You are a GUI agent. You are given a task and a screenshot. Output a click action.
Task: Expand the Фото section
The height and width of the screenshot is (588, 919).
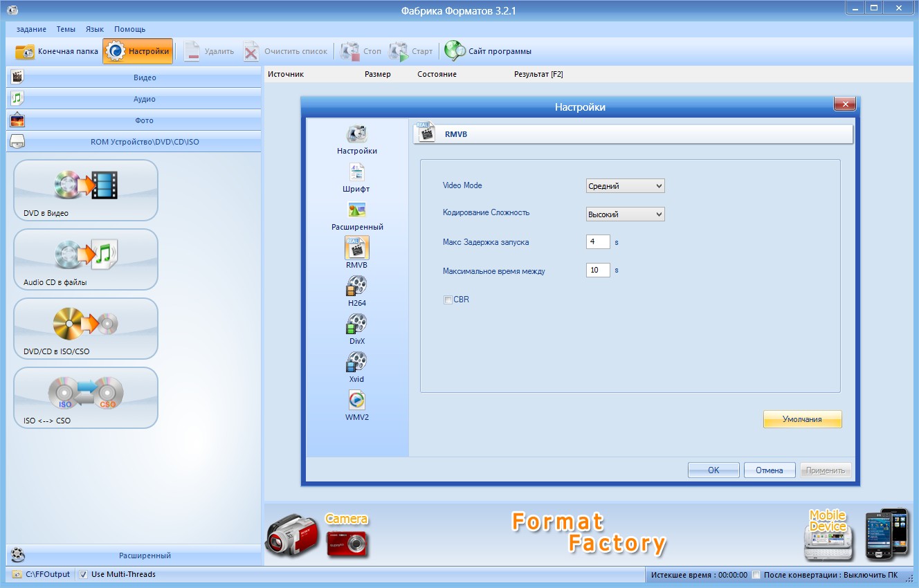pyautogui.click(x=134, y=120)
